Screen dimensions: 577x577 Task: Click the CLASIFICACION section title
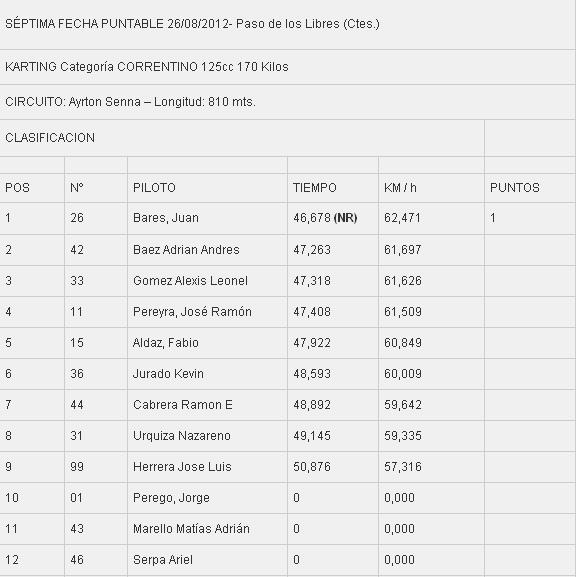click(x=50, y=138)
